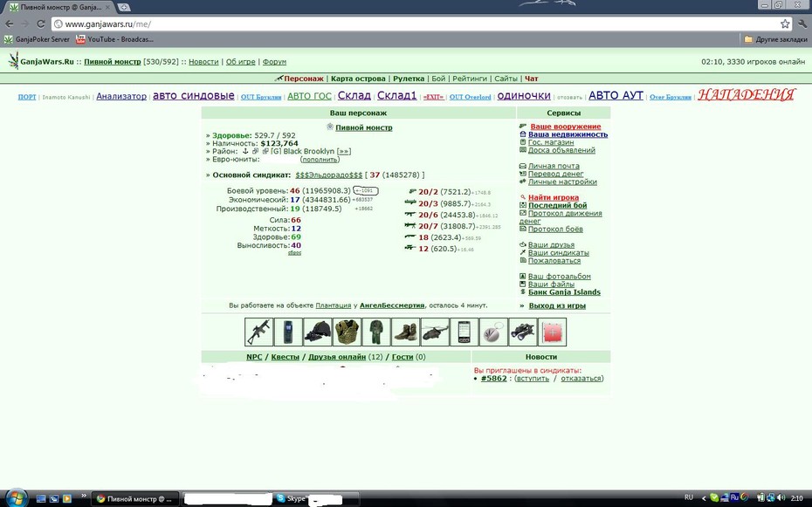Image resolution: width=812 pixels, height=507 pixels.
Task: Click the одиночки link
Action: (x=524, y=96)
